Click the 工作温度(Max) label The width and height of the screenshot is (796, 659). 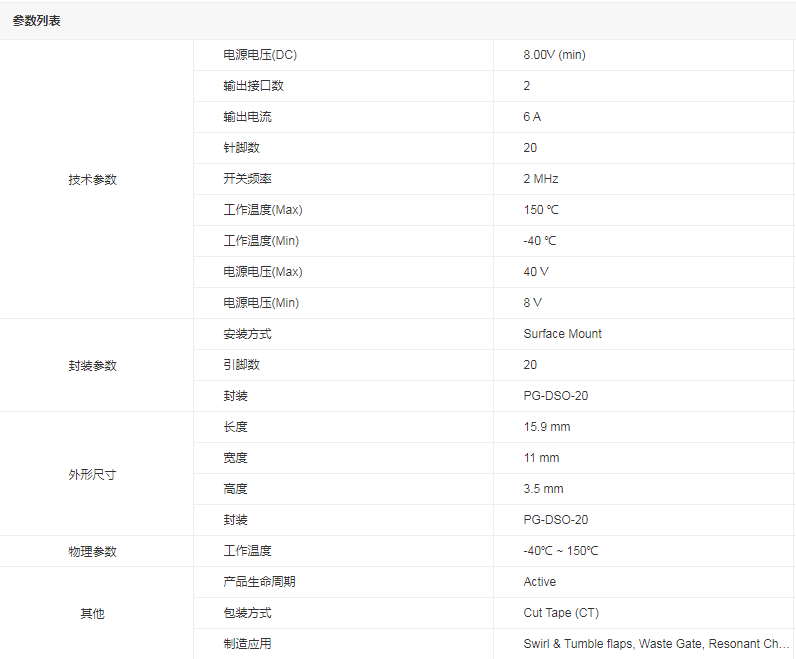262,210
